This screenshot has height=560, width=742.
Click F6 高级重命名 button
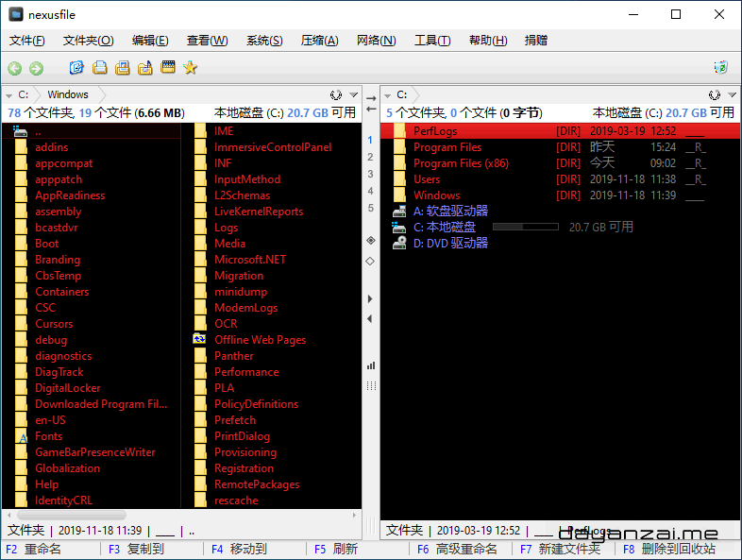457,549
